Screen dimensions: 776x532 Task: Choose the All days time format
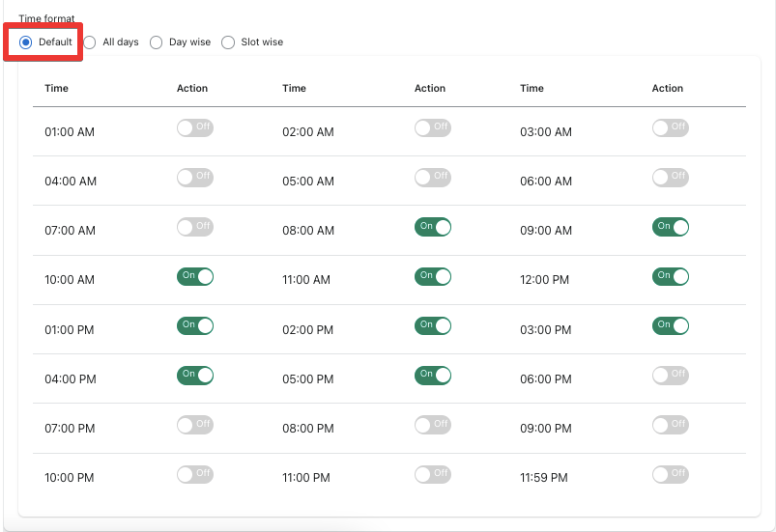pyautogui.click(x=90, y=42)
